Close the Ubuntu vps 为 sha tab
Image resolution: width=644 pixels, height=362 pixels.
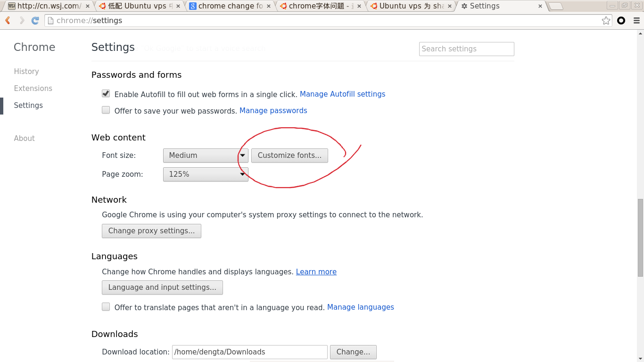[x=450, y=6]
